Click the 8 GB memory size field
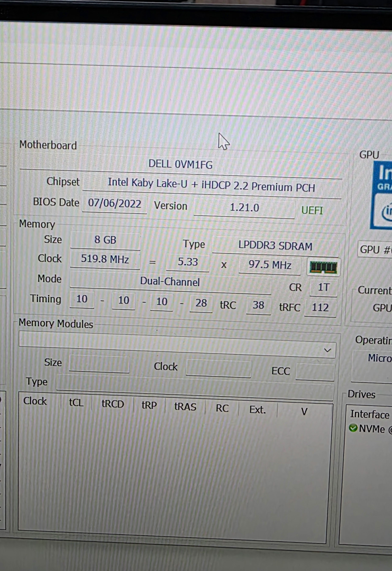 pos(105,240)
